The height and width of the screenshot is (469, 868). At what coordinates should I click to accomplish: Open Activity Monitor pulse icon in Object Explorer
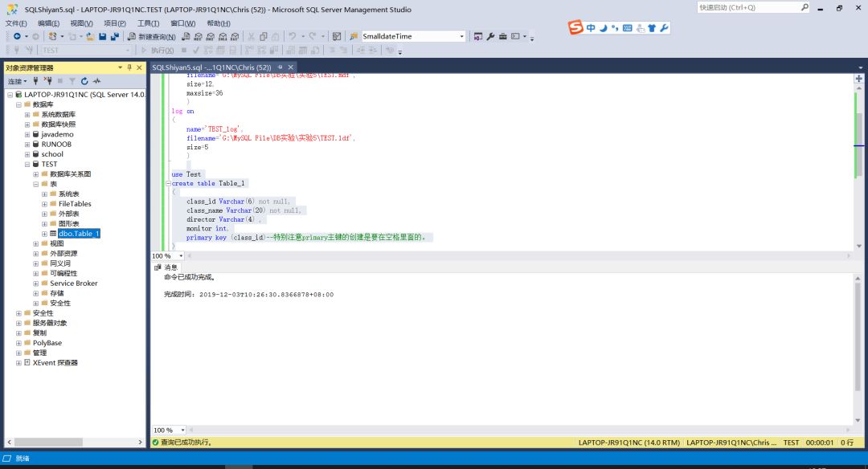point(97,81)
